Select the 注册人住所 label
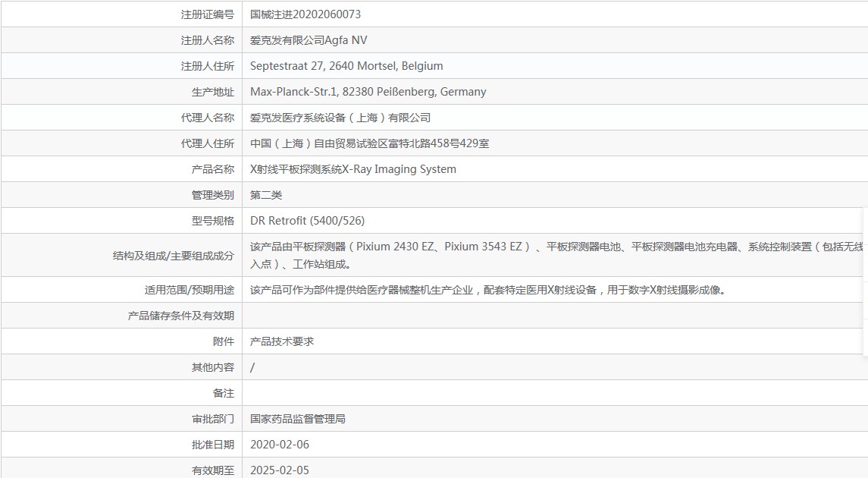 point(207,66)
